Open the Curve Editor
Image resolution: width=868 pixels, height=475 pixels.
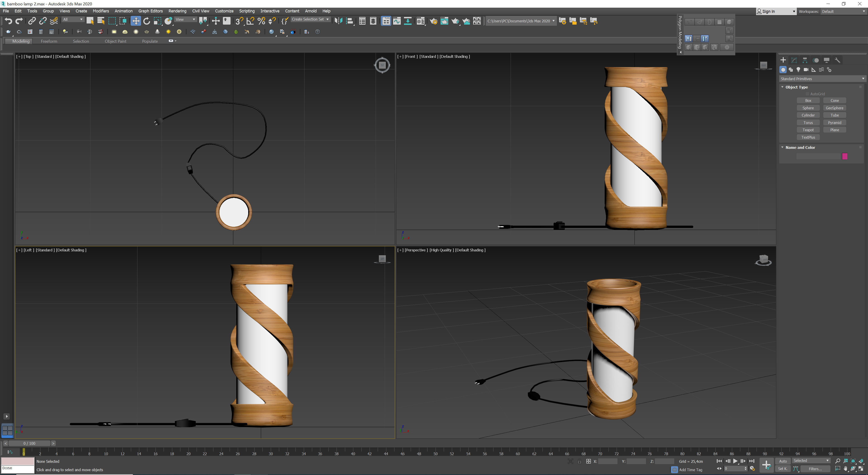[397, 21]
